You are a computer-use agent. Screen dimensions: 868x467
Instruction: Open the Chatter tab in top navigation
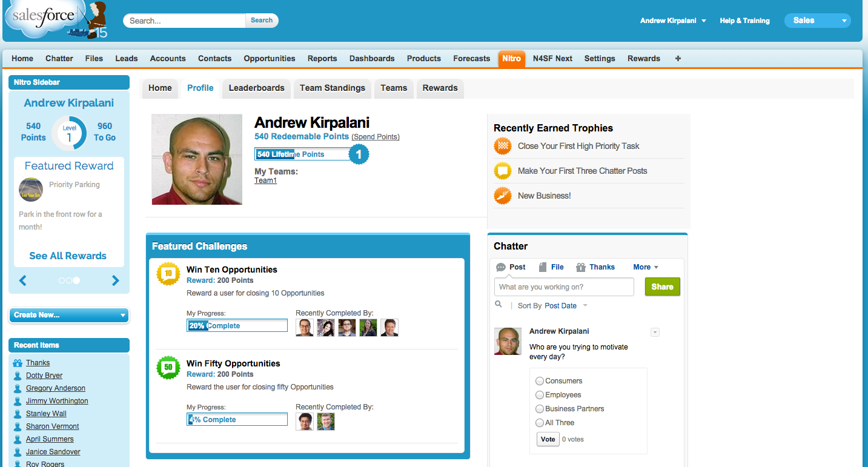click(x=59, y=58)
